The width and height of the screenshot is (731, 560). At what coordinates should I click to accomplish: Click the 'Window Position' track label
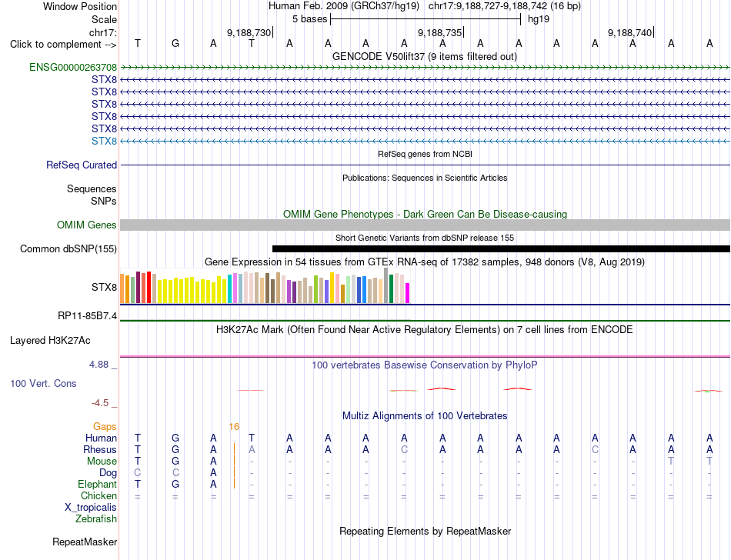(x=80, y=6)
